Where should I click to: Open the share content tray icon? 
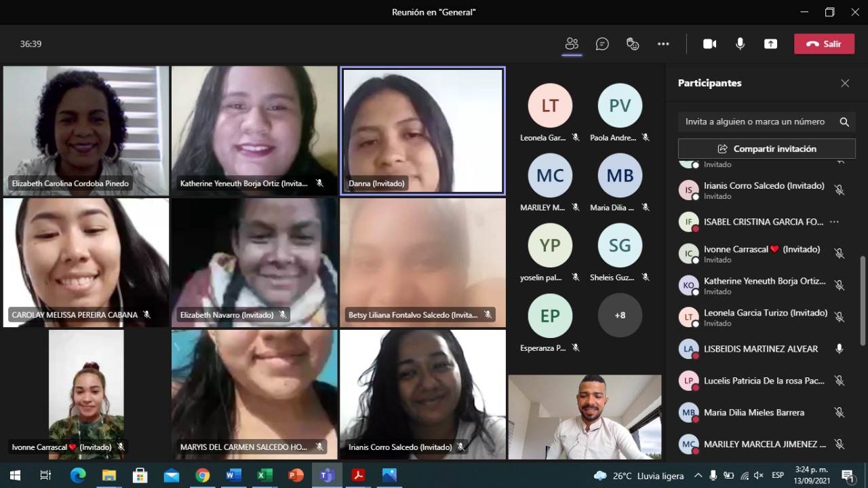pyautogui.click(x=770, y=44)
